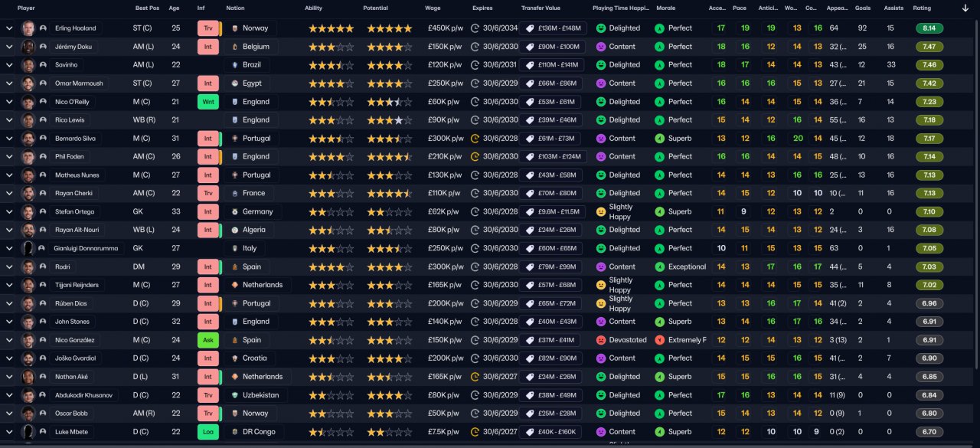This screenshot has height=448, width=980.
Task: Click Nico González's red Devastated face icon
Action: pos(601,340)
